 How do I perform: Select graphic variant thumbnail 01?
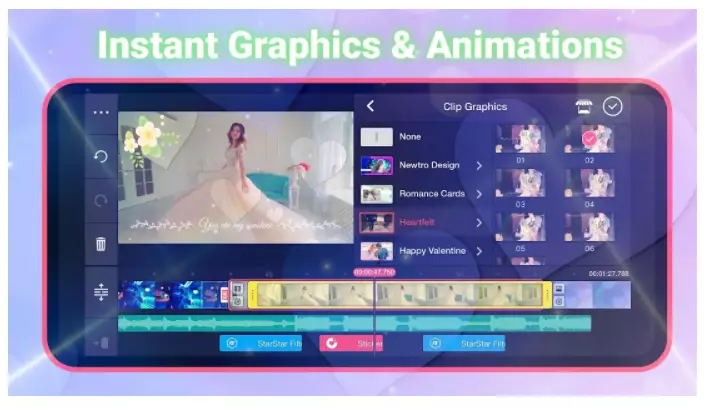tap(519, 139)
